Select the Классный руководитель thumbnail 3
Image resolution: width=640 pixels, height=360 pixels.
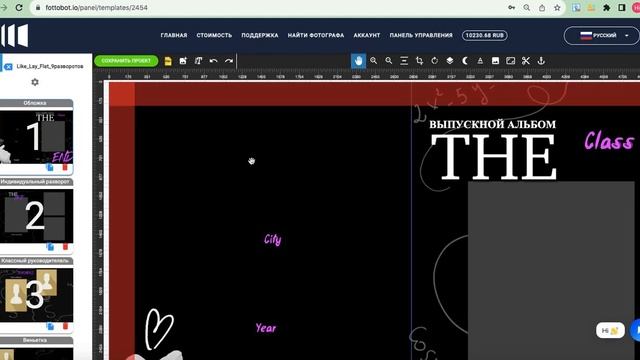(x=36, y=295)
